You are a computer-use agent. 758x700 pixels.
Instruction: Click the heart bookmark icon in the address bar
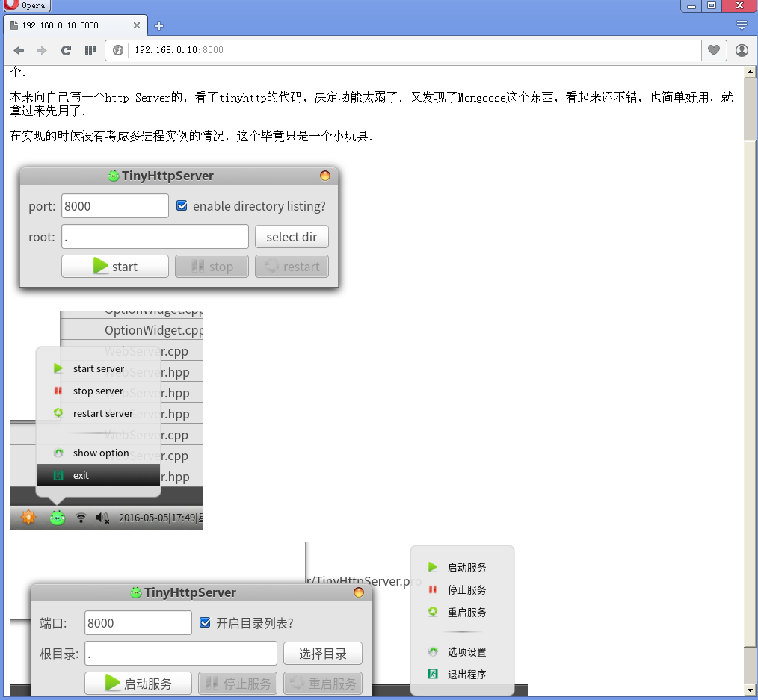pos(714,50)
